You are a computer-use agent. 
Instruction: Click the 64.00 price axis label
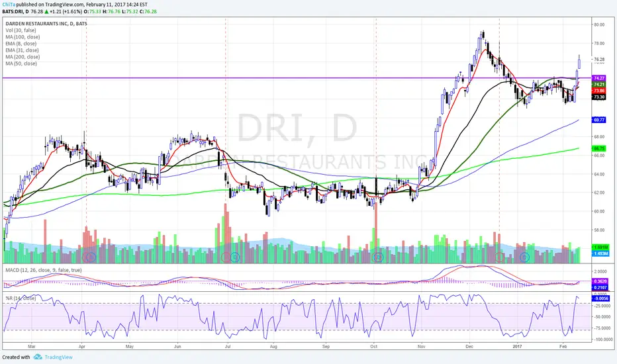pyautogui.click(x=599, y=174)
